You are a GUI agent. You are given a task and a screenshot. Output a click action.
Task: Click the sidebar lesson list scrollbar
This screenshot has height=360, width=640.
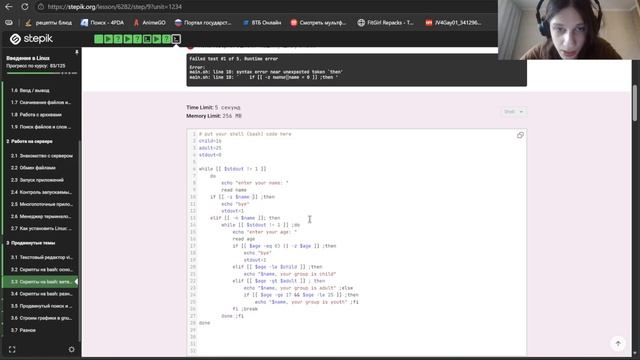79,241
